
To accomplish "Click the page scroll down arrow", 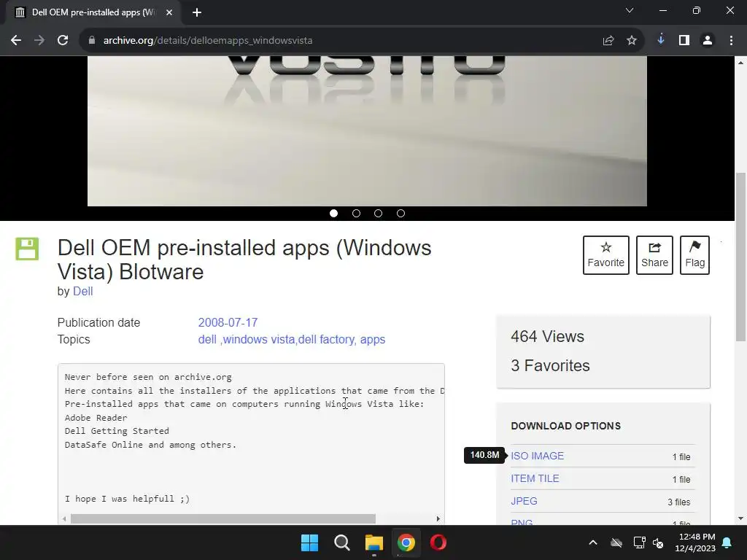I will coord(740,518).
